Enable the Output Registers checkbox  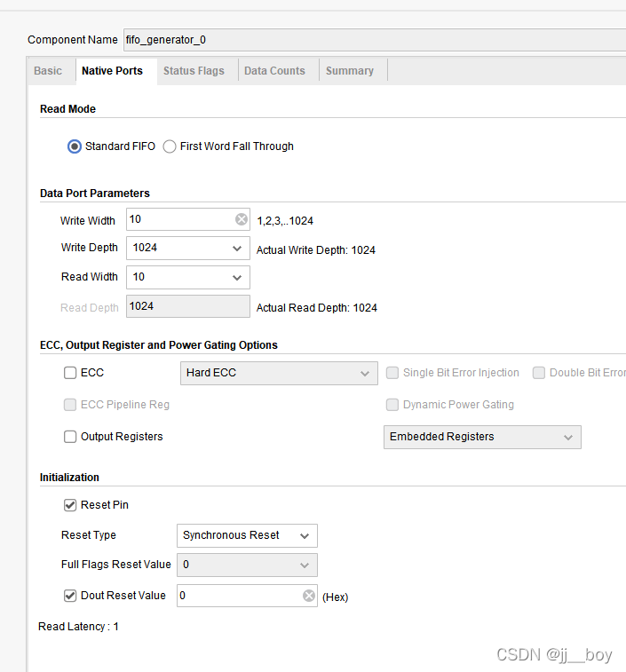pyautogui.click(x=70, y=437)
